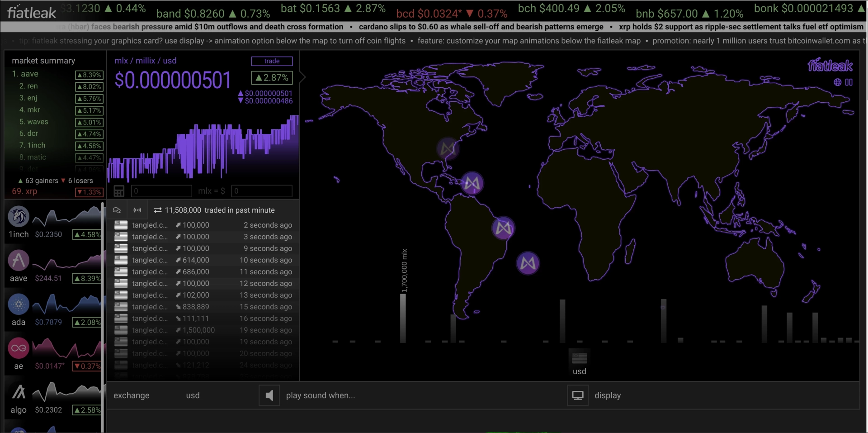Open the calculator icon beside the mlx input
Image resolution: width=868 pixels, height=433 pixels.
click(x=119, y=191)
